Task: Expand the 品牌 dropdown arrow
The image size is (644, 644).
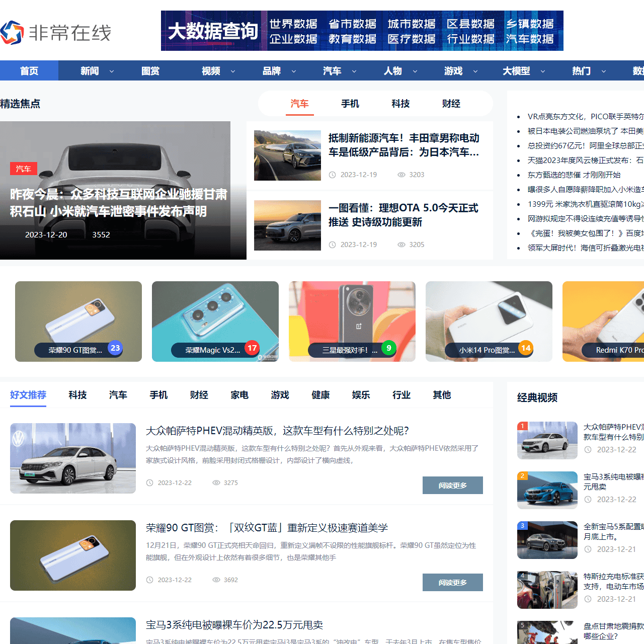Action: 294,71
